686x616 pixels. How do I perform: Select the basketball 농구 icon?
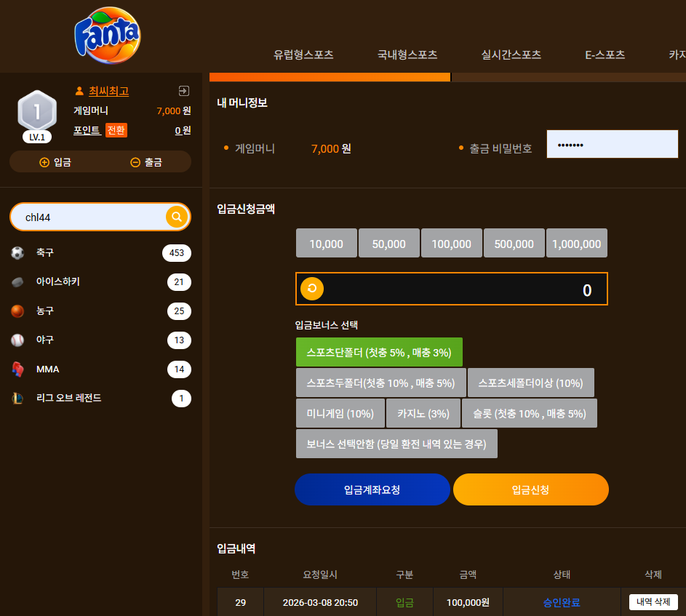click(x=17, y=311)
